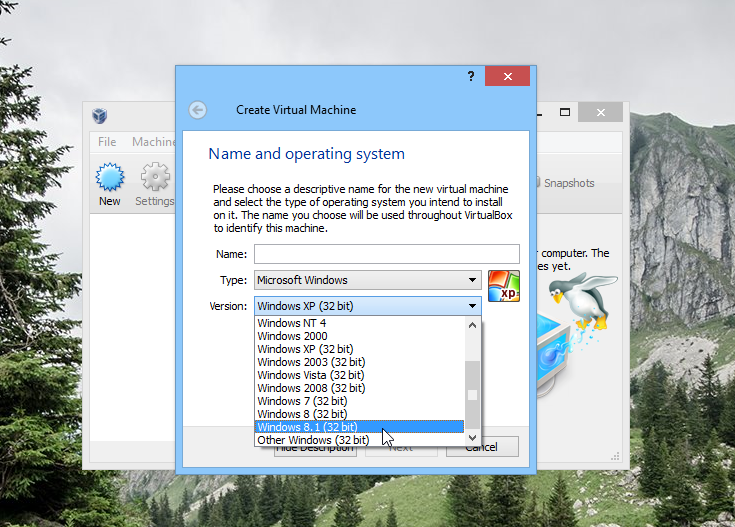The image size is (735, 527).
Task: Select Windows 7 (32 bit) option
Action: [x=360, y=401]
